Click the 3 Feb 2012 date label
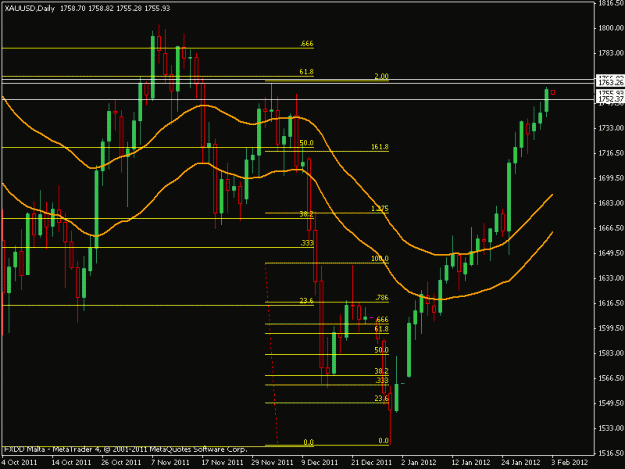The width and height of the screenshot is (625, 469). click(570, 462)
